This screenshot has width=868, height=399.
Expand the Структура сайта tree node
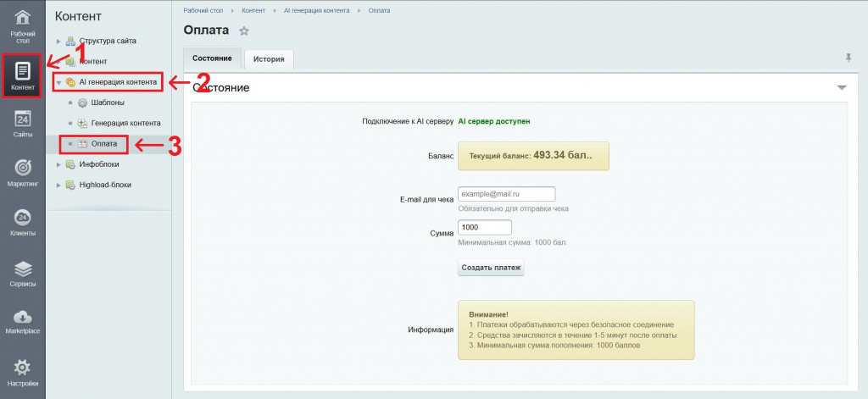[x=58, y=41]
